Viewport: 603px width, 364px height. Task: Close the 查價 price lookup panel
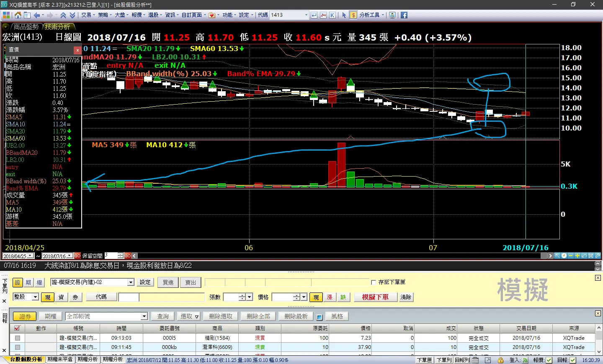point(77,50)
